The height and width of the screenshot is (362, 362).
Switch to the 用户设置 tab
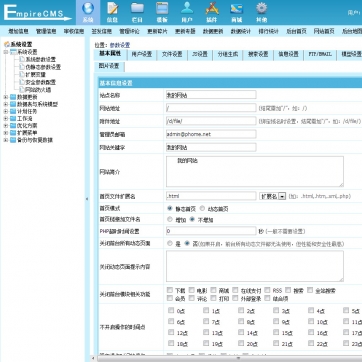pos(142,54)
